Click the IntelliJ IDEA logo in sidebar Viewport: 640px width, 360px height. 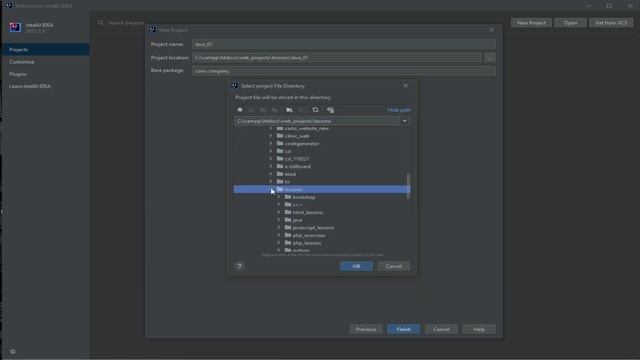15,27
